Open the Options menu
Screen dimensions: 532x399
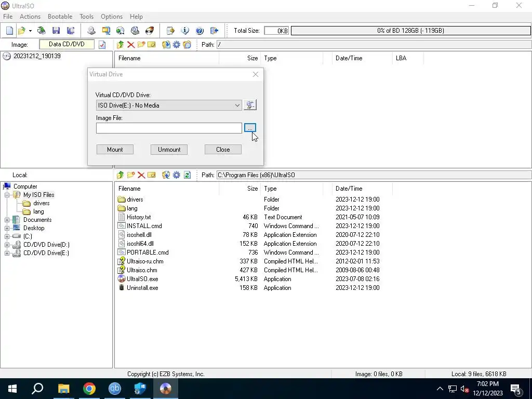(112, 17)
